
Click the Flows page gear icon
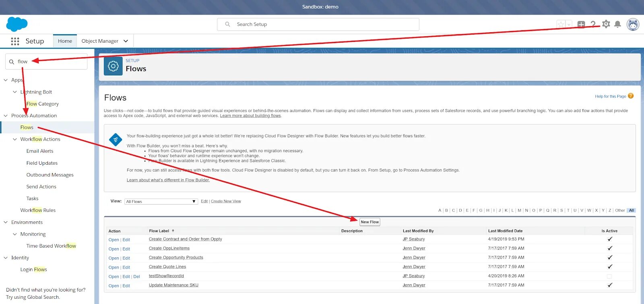point(113,66)
